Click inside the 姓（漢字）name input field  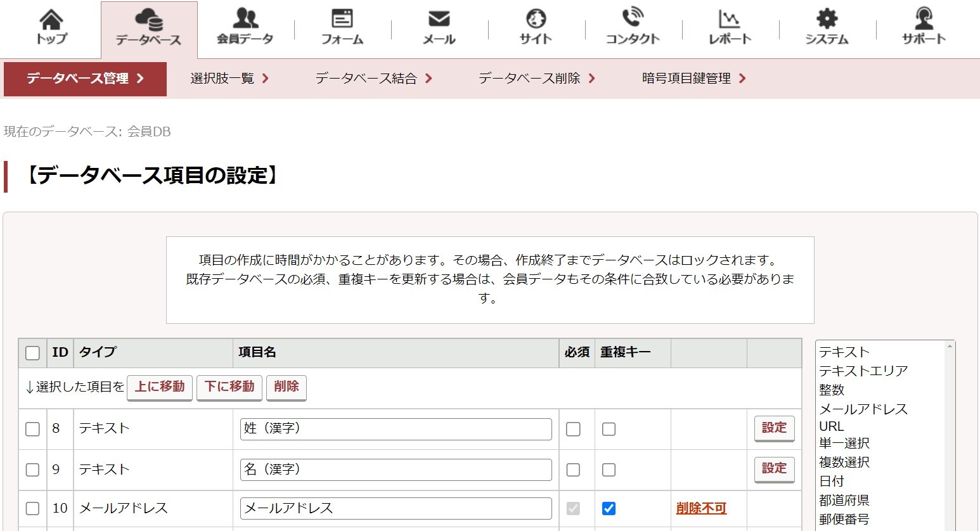tap(395, 429)
